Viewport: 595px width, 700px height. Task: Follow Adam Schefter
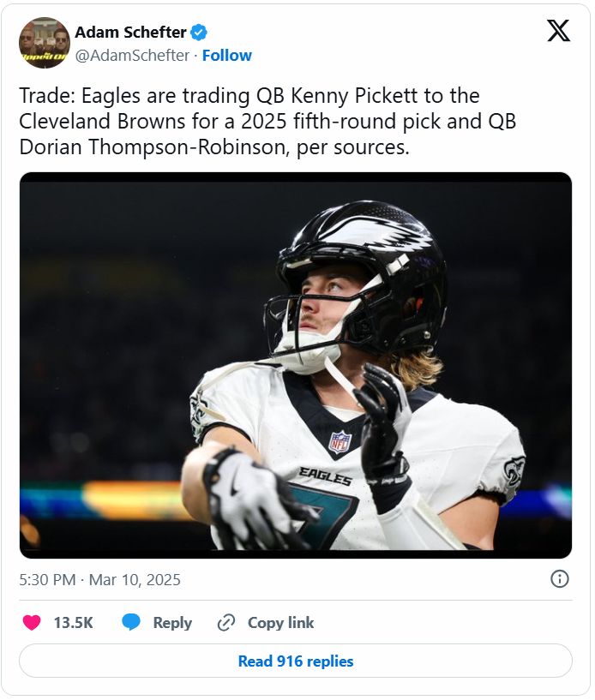[x=227, y=56]
